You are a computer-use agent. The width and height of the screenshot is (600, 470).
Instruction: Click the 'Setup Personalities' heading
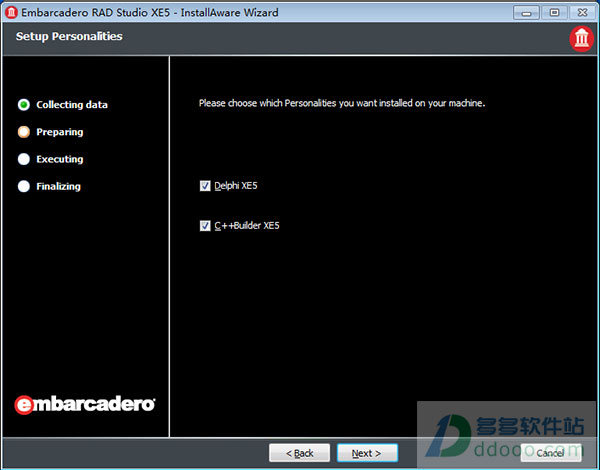click(x=69, y=36)
